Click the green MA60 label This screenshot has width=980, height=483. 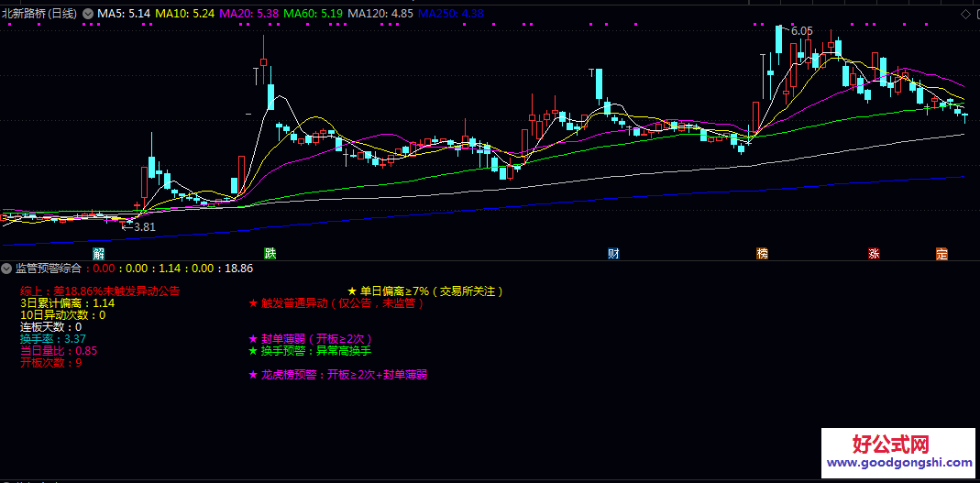[314, 14]
